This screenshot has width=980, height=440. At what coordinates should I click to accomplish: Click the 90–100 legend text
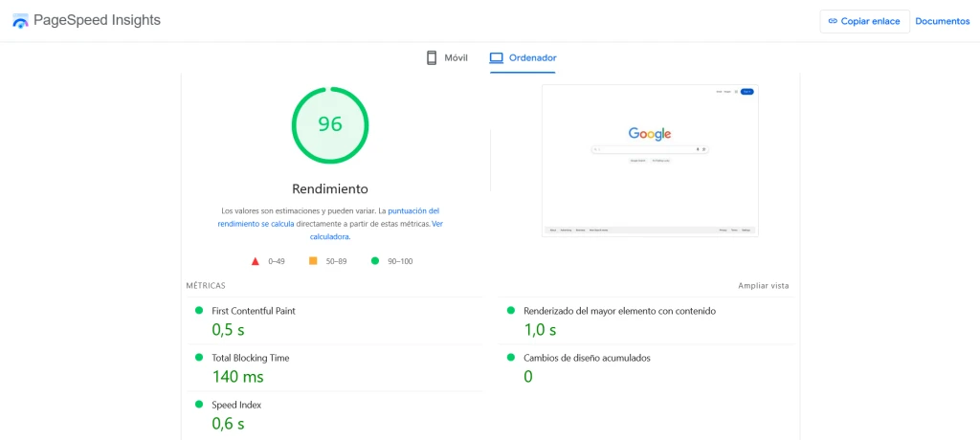pyautogui.click(x=400, y=261)
